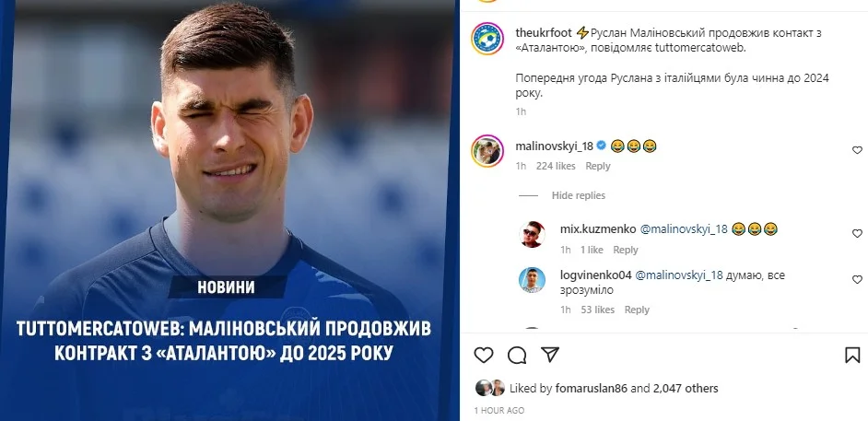
Task: Open theukrfoot profile avatar
Action: [x=487, y=39]
